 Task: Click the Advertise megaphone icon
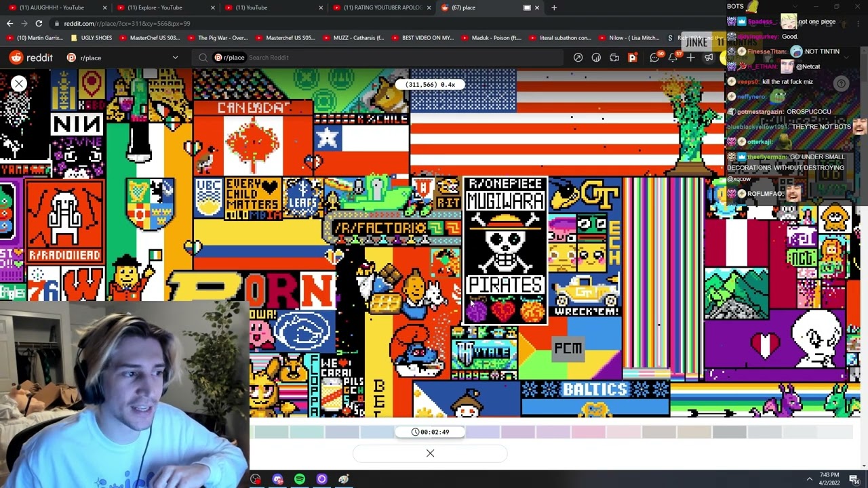709,58
